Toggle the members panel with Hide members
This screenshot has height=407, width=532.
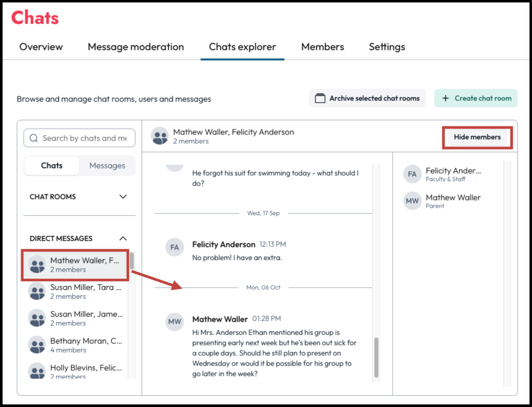(477, 137)
